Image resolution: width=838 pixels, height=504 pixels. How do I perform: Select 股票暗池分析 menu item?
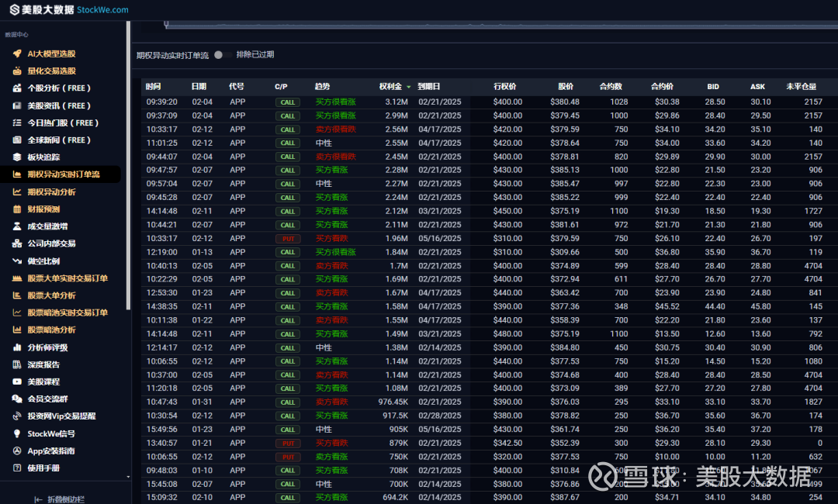tap(51, 330)
